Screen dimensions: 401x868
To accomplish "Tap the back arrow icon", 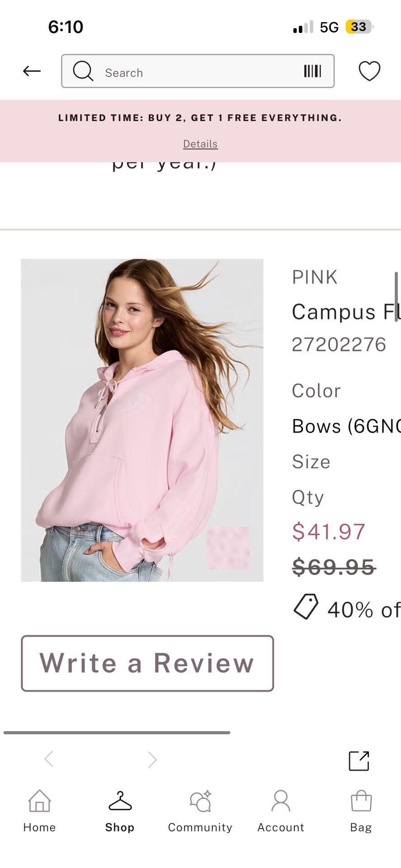I will (x=32, y=71).
